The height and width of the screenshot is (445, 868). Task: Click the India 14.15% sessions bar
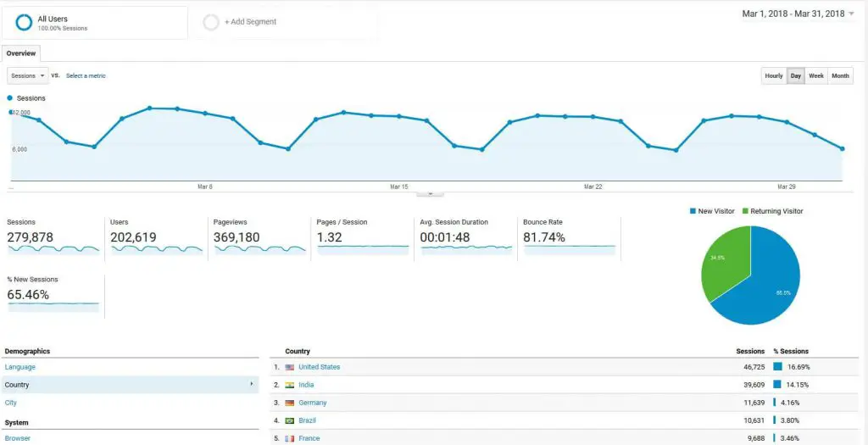[777, 384]
